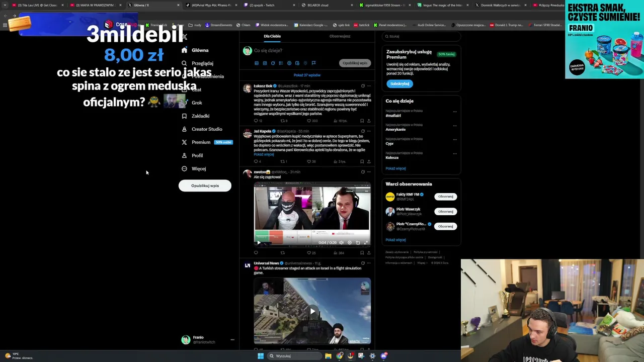Click Opublikuj wpis button in sidebar

(205, 186)
